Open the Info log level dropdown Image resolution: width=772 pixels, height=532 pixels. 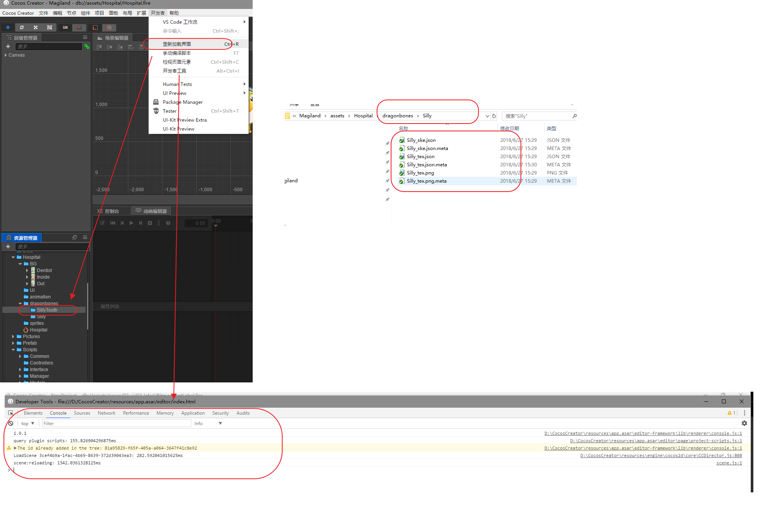(x=208, y=424)
